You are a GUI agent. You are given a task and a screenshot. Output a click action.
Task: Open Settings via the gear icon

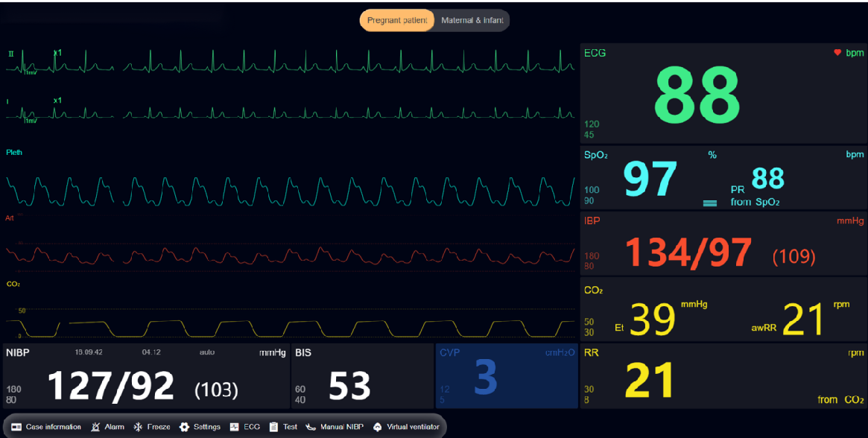click(x=184, y=427)
